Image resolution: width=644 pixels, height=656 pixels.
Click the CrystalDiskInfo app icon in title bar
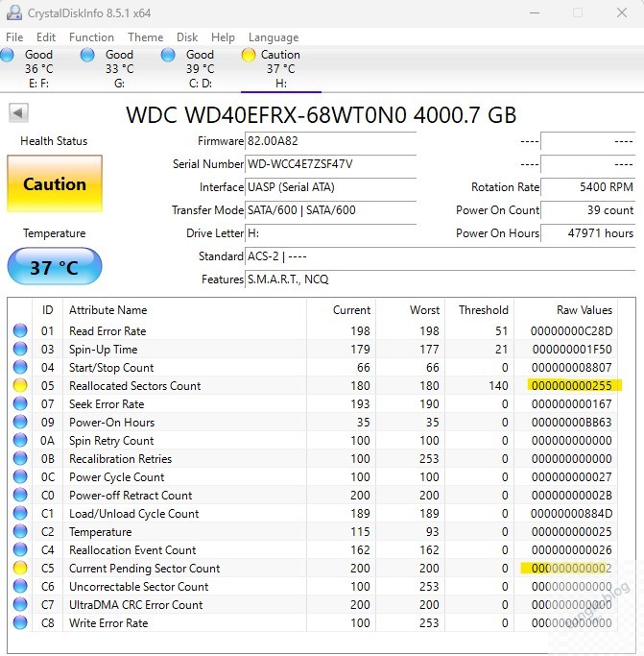coord(14,12)
